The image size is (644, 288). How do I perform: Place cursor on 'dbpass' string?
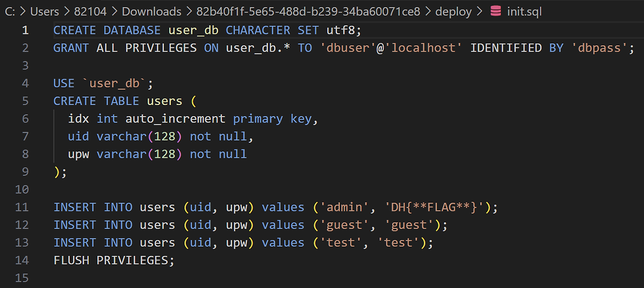[599, 48]
